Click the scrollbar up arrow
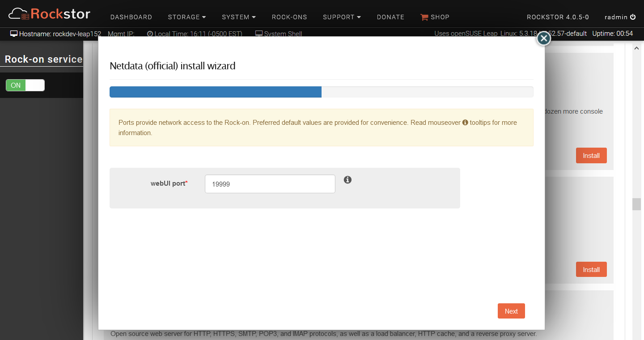644x340 pixels. pyautogui.click(x=636, y=47)
